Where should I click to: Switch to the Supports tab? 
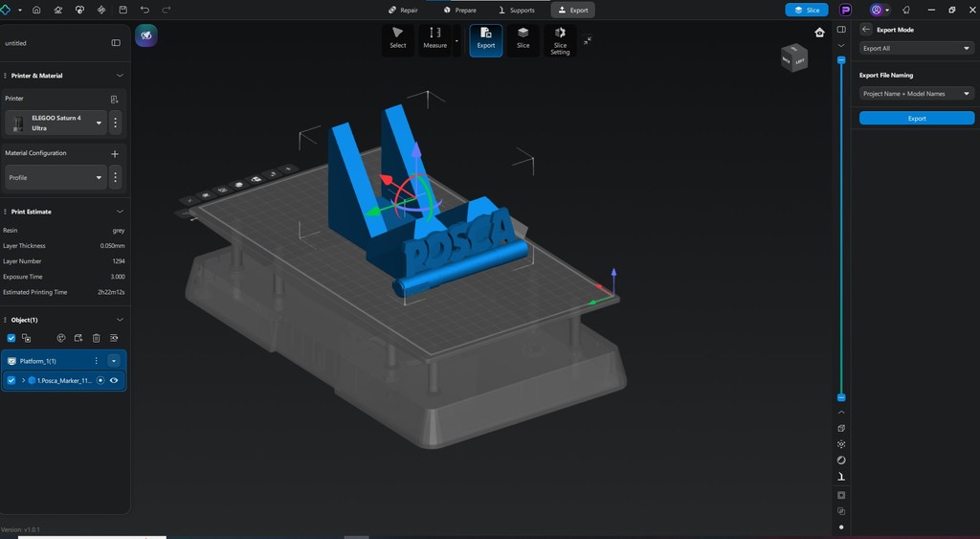pos(515,10)
